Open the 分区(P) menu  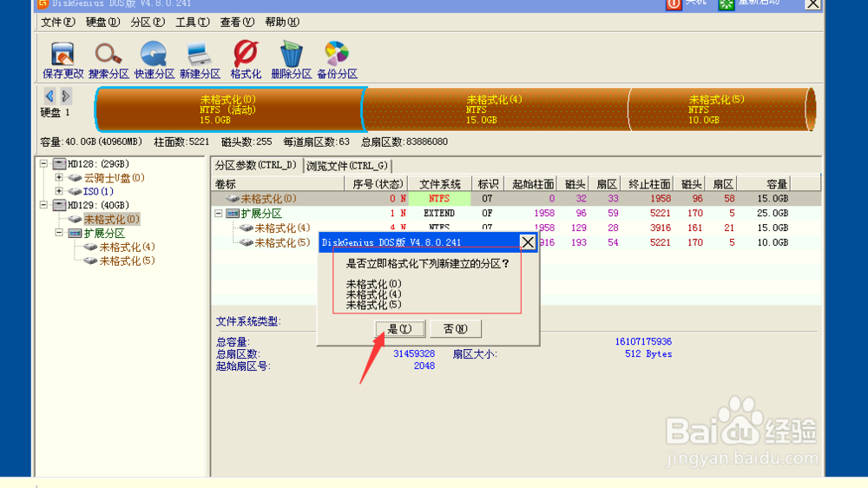coord(148,23)
